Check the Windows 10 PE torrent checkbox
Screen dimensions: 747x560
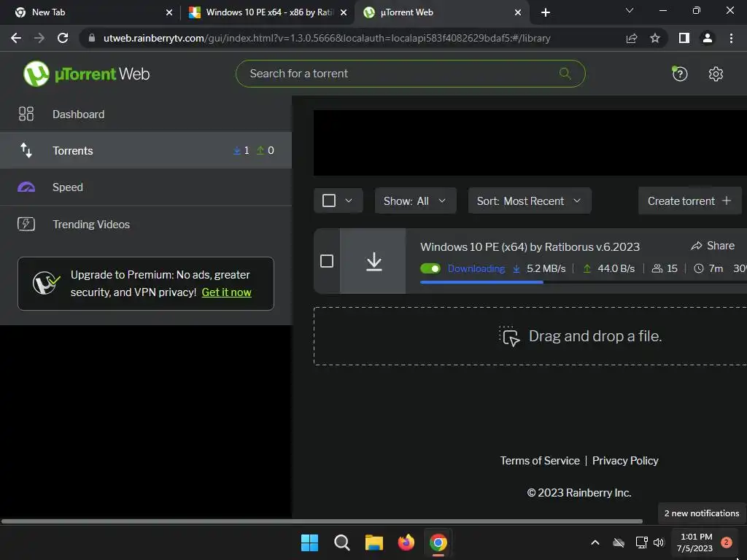[327, 261]
